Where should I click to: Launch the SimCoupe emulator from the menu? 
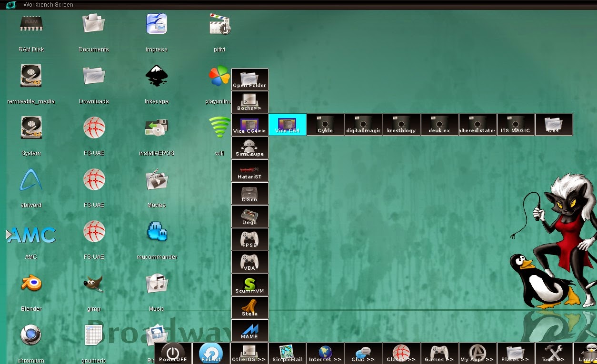pyautogui.click(x=250, y=148)
